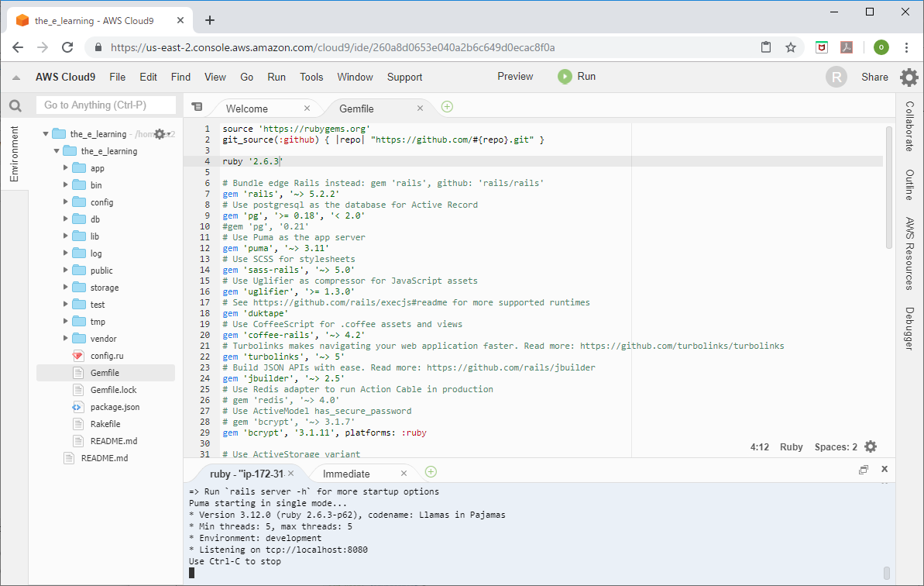The width and height of the screenshot is (924, 586).
Task: Expand the bin folder
Action: click(x=65, y=185)
